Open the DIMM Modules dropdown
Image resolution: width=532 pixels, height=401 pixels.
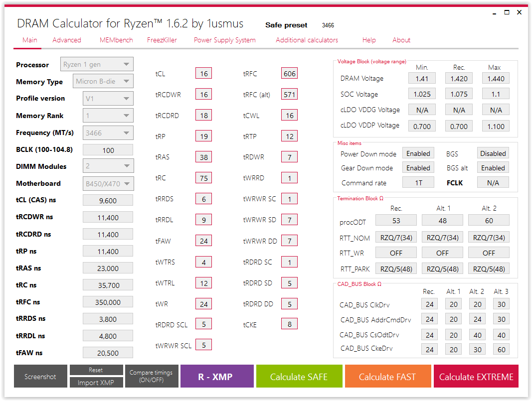click(108, 166)
